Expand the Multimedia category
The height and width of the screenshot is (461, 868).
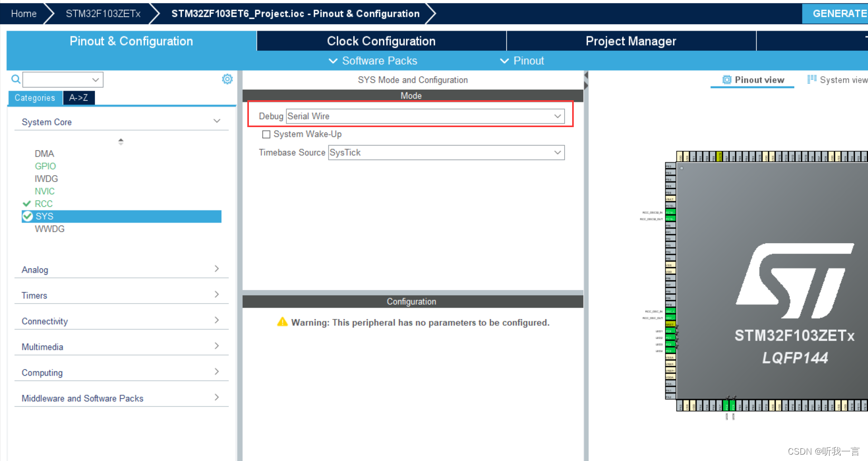[121, 347]
